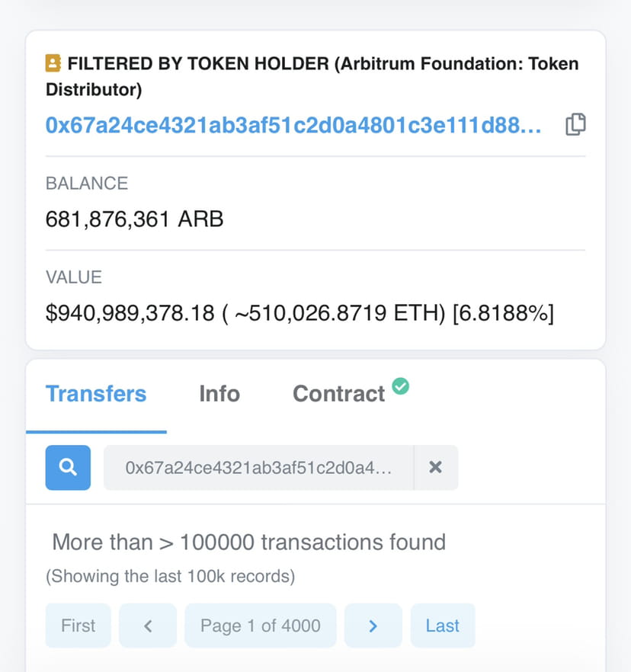The width and height of the screenshot is (631, 672).
Task: Jump to the First page of transfers
Action: click(x=78, y=625)
